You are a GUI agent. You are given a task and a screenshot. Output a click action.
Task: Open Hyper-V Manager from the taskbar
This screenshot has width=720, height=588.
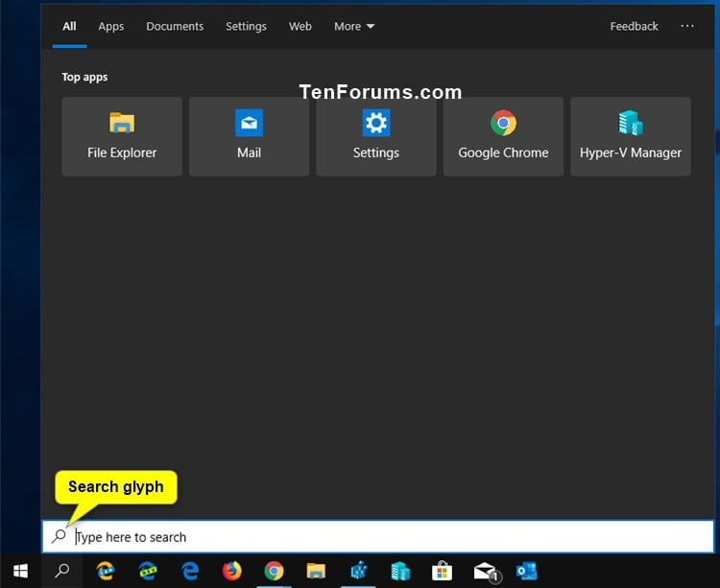(x=400, y=571)
